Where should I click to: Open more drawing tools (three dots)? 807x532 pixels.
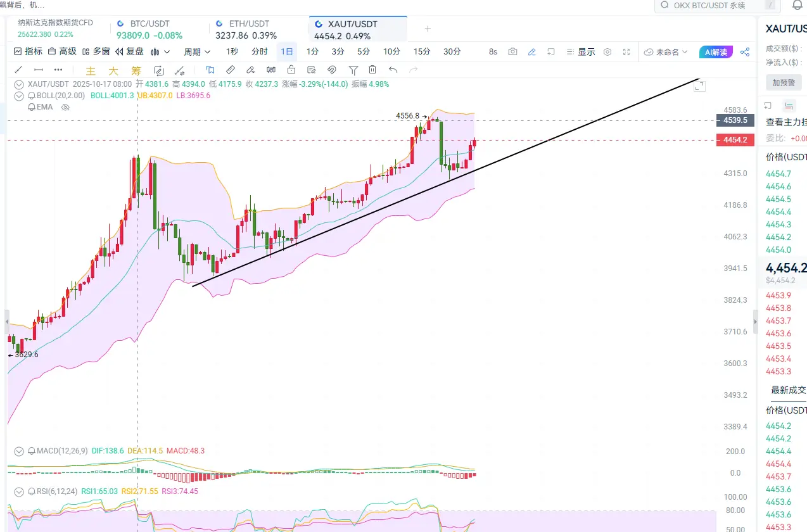coord(58,70)
